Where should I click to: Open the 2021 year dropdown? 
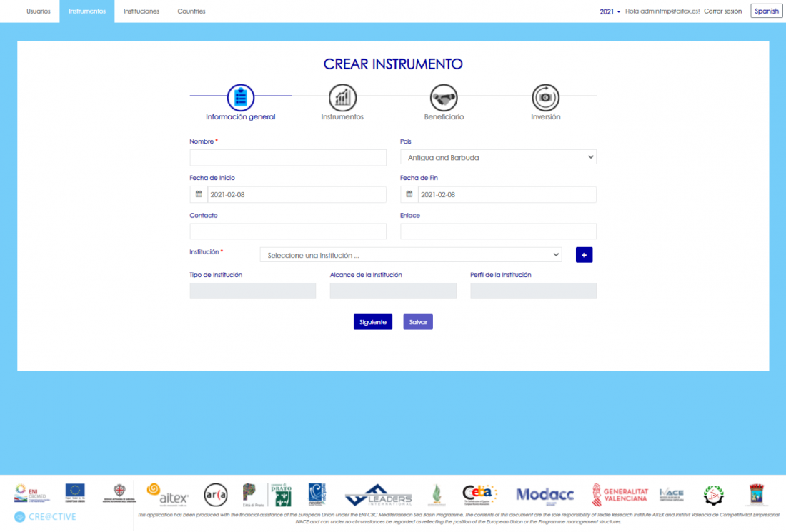pos(608,11)
